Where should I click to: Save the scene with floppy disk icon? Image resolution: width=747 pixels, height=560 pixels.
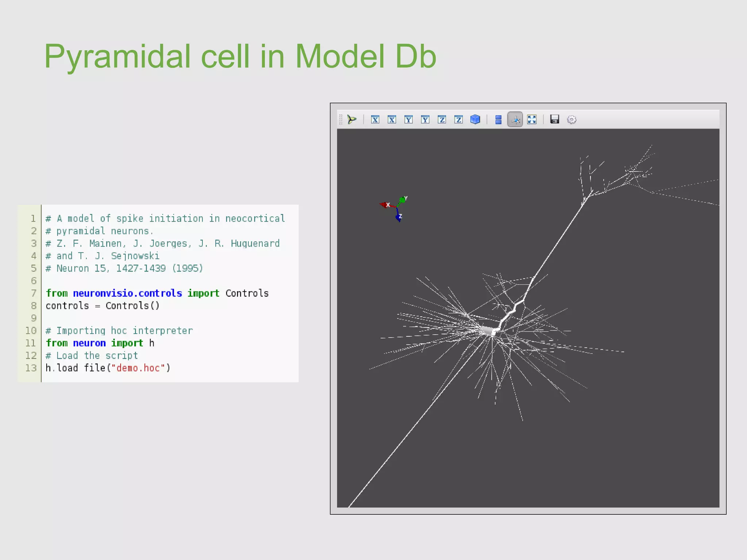point(555,120)
